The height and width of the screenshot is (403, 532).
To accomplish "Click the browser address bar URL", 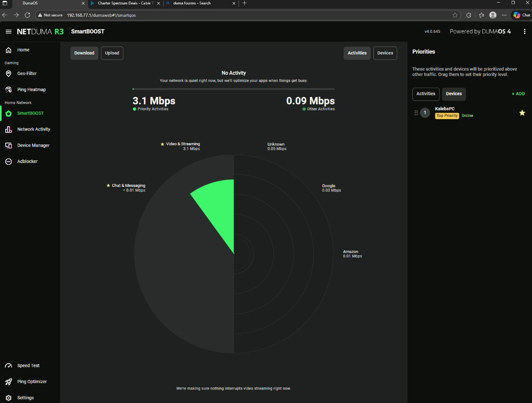I will coord(101,15).
